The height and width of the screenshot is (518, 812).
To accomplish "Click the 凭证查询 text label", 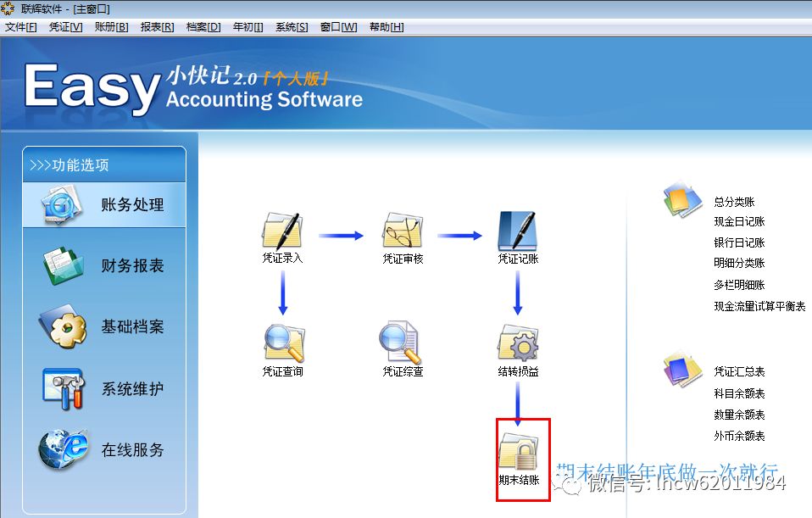I will click(283, 371).
